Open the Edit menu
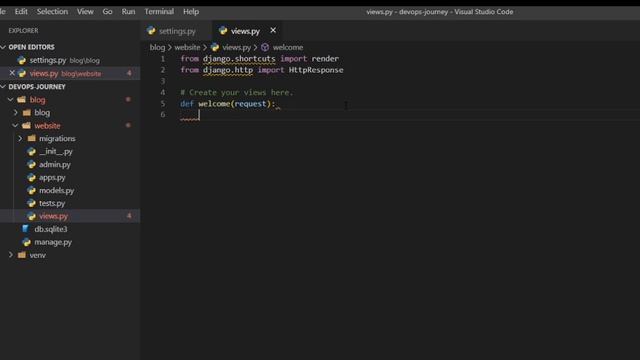 21,11
